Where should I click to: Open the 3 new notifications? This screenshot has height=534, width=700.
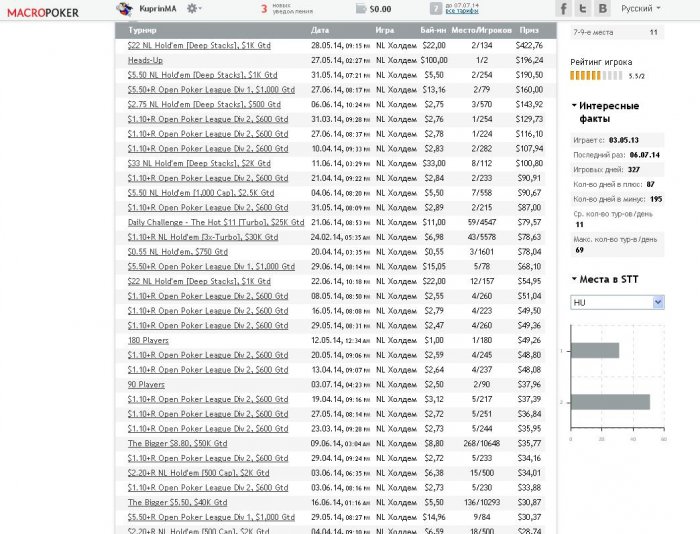coord(286,8)
